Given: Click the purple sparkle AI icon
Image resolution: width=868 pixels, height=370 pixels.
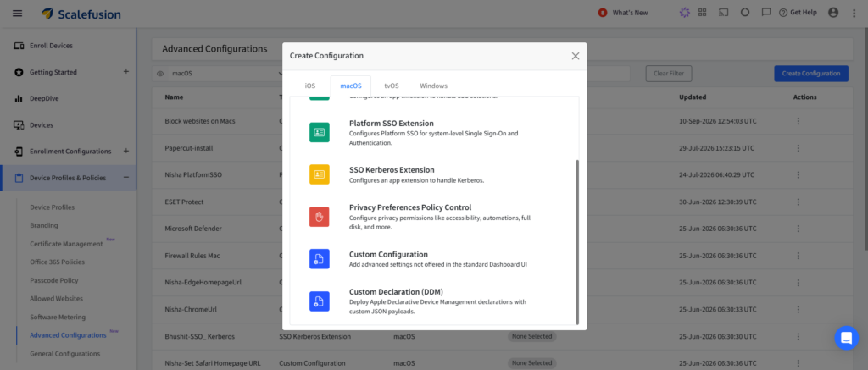Looking at the screenshot, I should pos(685,13).
